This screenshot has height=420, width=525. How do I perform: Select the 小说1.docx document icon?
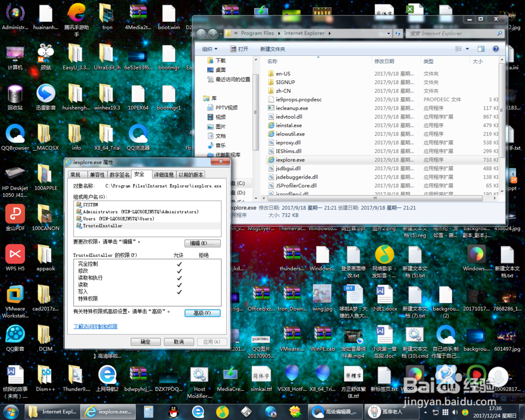384,298
